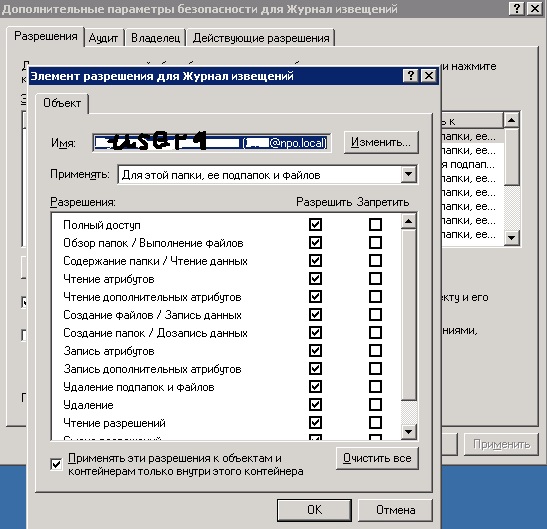Toggle Deny for Удаление подпапок и файлов
The image size is (547, 529).
point(375,387)
